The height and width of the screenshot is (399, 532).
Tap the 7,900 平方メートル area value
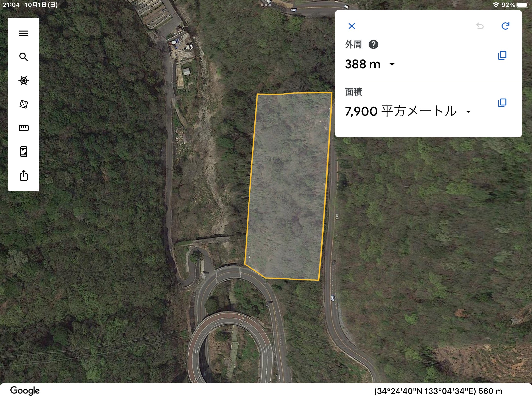[401, 111]
